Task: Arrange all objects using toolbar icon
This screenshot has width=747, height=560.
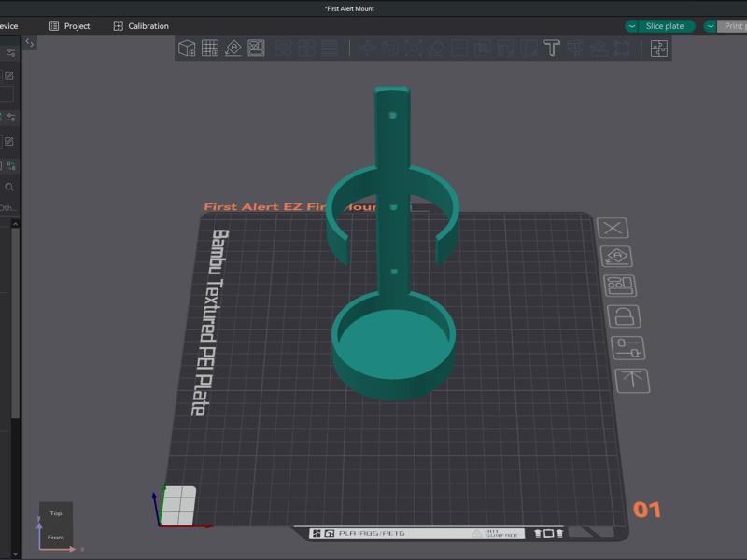Action: click(x=256, y=48)
